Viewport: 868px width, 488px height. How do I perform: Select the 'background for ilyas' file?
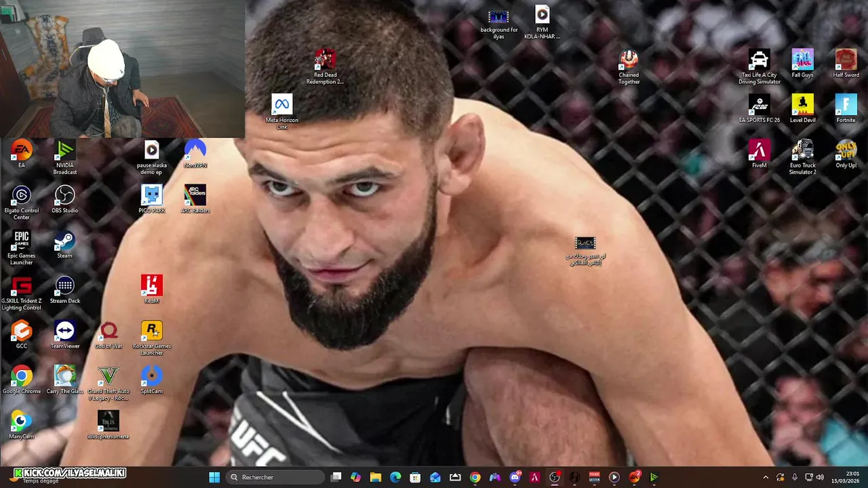coord(498,25)
